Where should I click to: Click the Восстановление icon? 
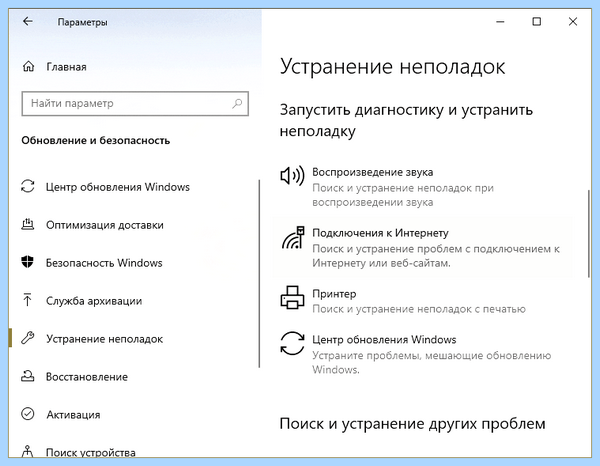point(28,376)
